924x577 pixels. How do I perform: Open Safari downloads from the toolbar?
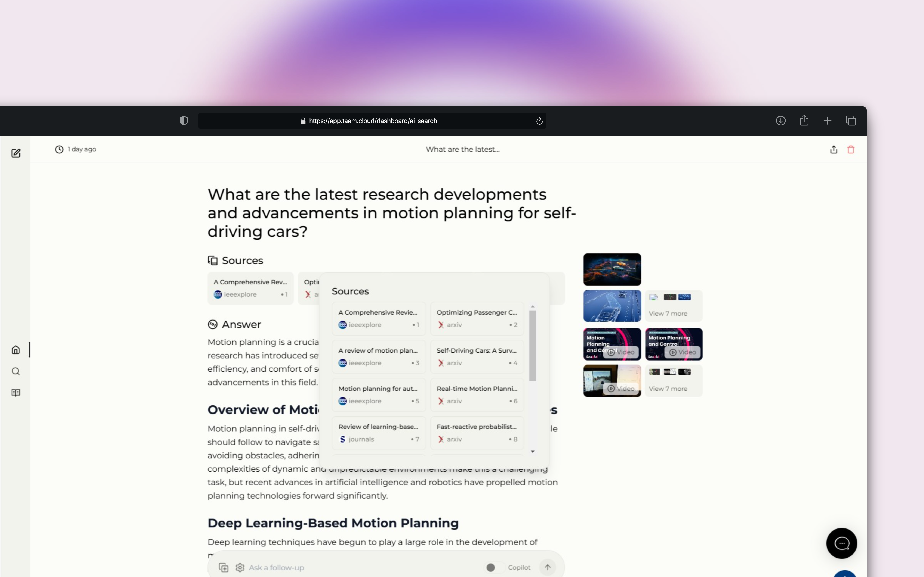click(781, 121)
